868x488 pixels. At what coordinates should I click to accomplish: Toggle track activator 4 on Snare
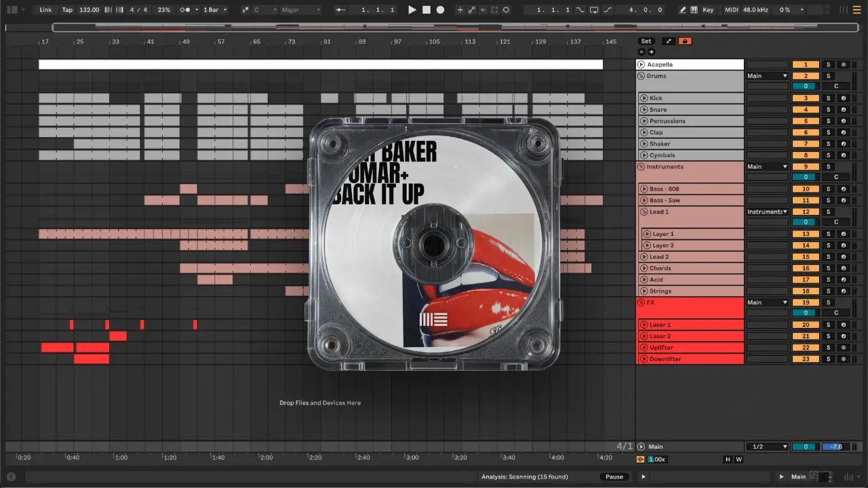[x=806, y=110]
